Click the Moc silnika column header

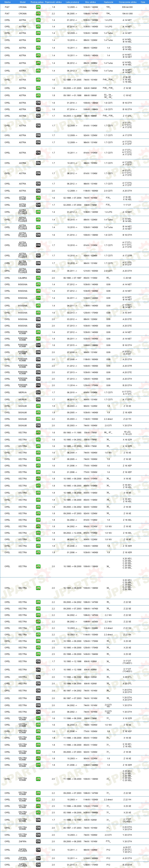click(x=91, y=2)
